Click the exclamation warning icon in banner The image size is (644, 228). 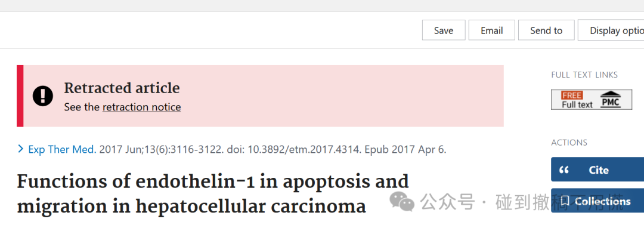pos(43,96)
